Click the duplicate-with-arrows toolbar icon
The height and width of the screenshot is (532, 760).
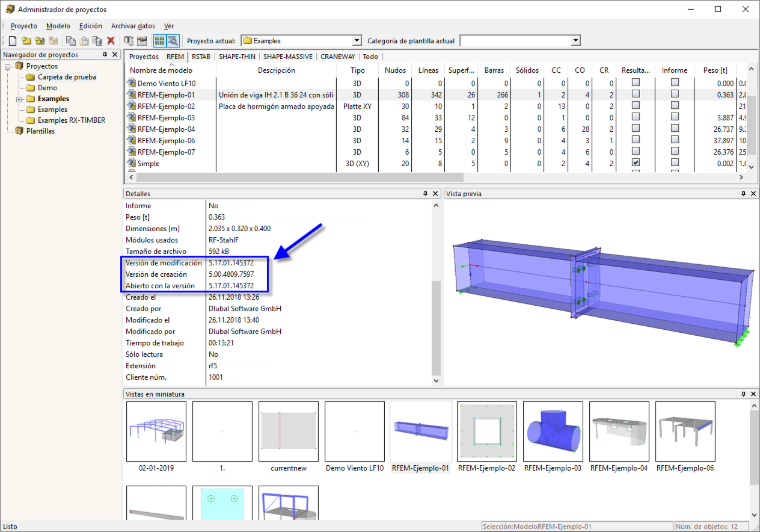[97, 41]
